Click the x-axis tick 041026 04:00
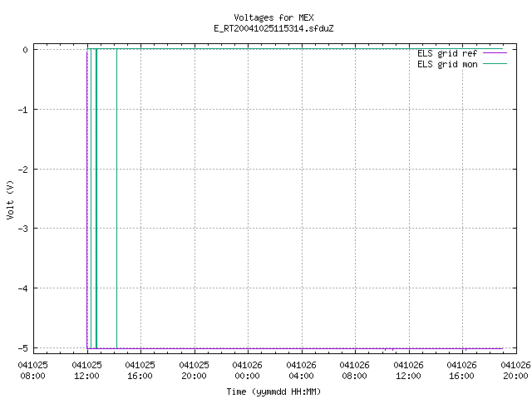The height and width of the screenshot is (399, 532). pyautogui.click(x=301, y=371)
